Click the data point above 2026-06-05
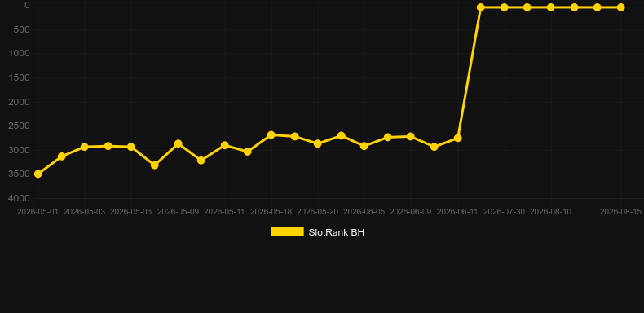 (x=364, y=146)
